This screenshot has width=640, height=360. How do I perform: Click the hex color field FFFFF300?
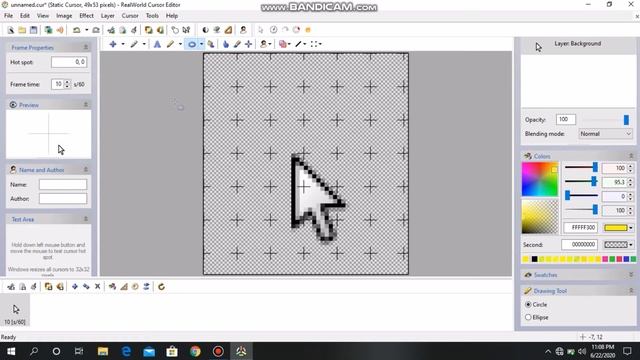(x=581, y=228)
